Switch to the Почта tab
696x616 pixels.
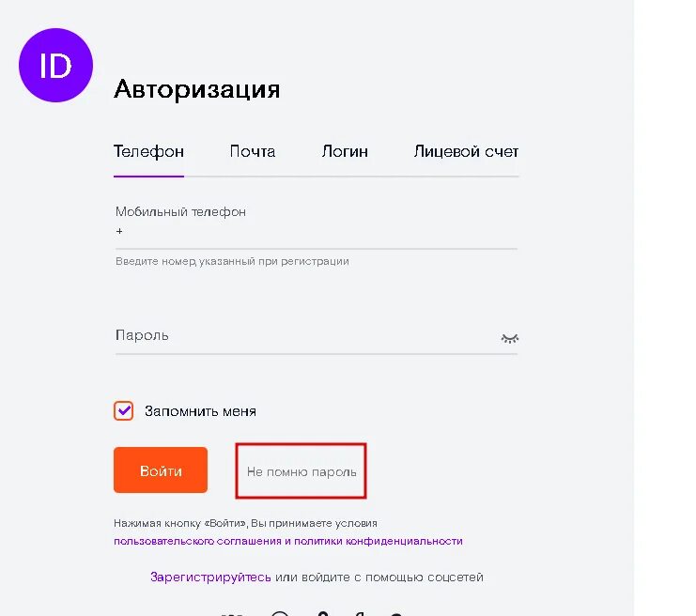[253, 152]
